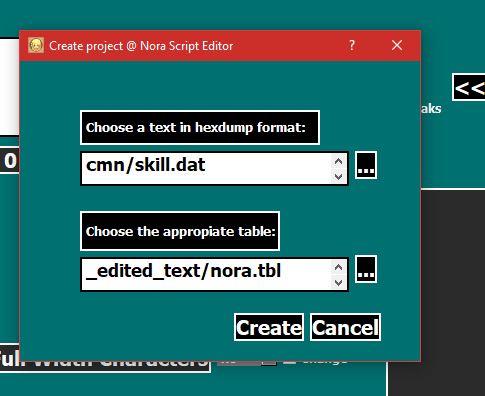Click the << button in main window

pos(469,87)
